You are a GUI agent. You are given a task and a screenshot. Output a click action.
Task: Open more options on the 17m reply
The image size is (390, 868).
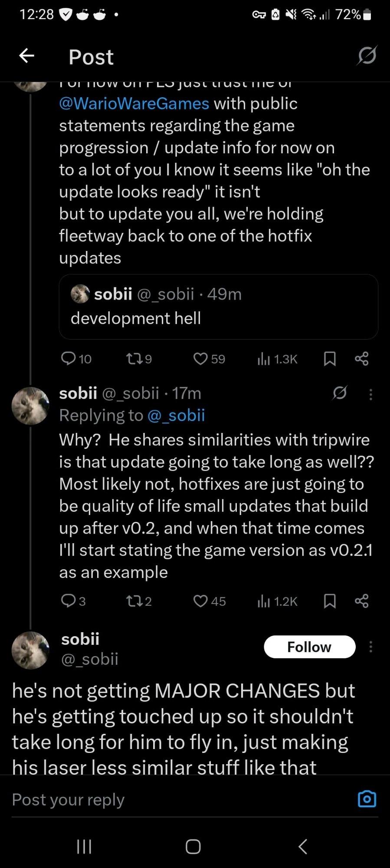pos(370,394)
